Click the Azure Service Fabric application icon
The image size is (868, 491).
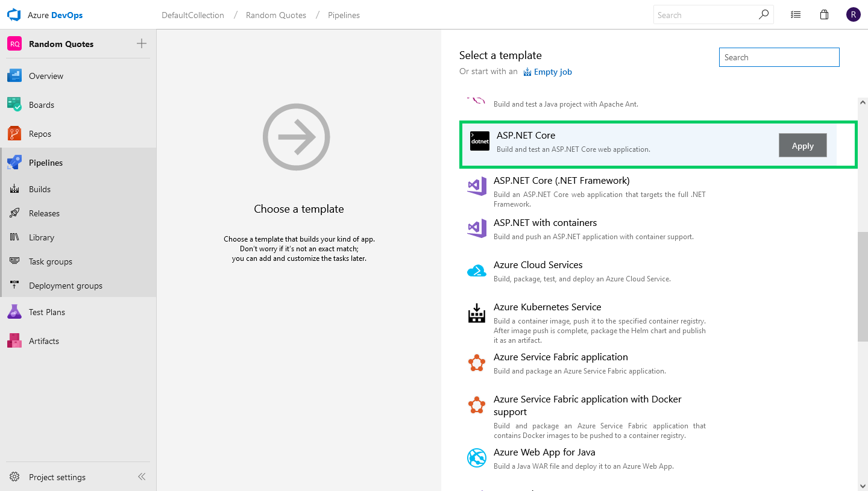point(477,363)
